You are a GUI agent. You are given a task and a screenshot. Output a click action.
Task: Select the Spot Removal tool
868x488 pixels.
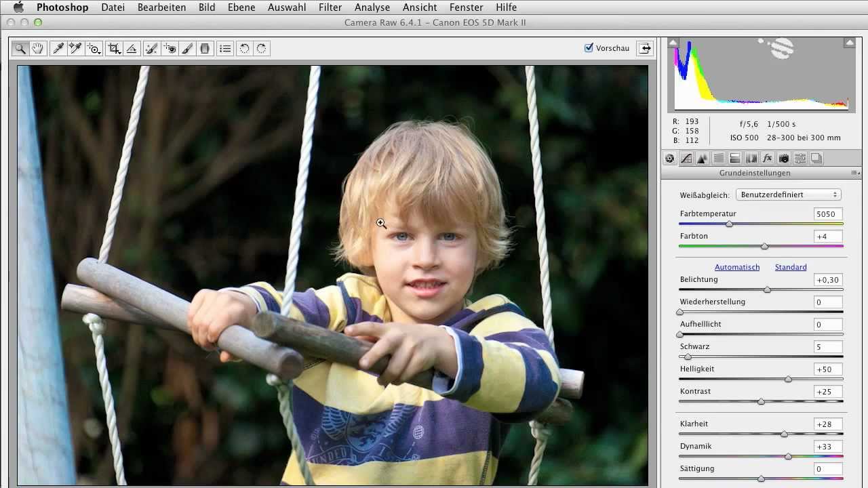pos(152,48)
